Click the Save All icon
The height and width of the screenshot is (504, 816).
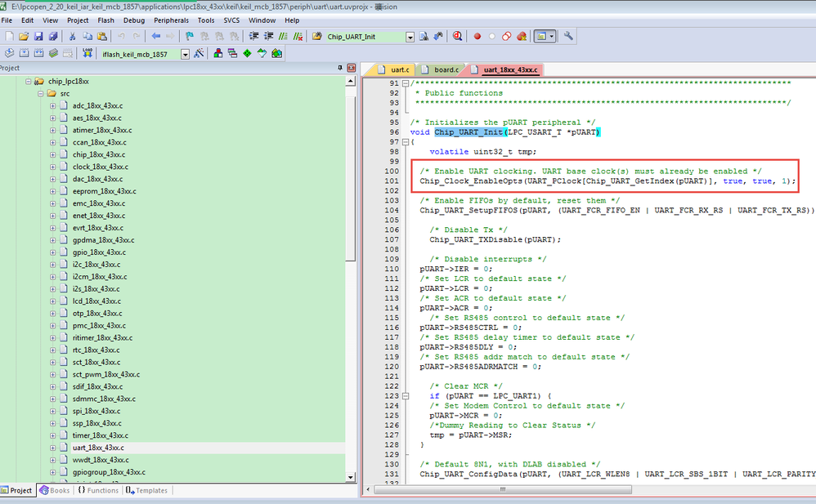click(53, 37)
